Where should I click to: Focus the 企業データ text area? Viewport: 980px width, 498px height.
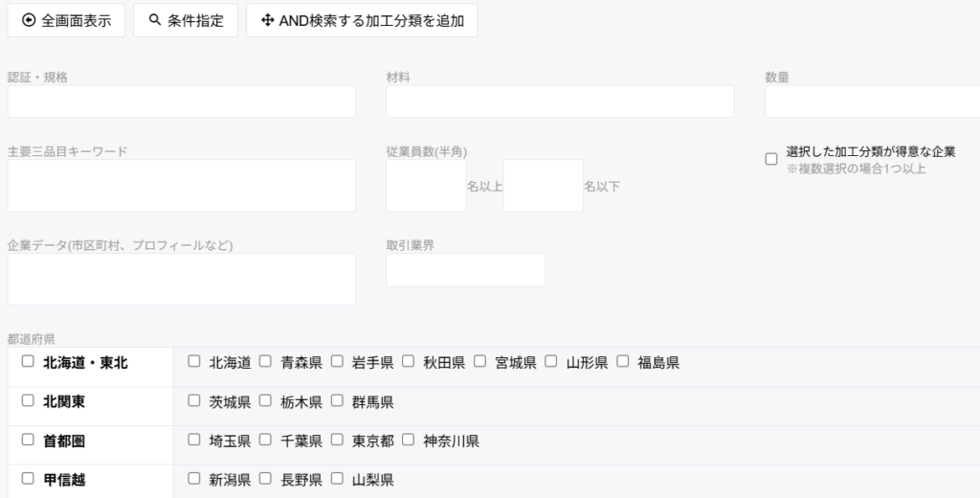[181, 279]
